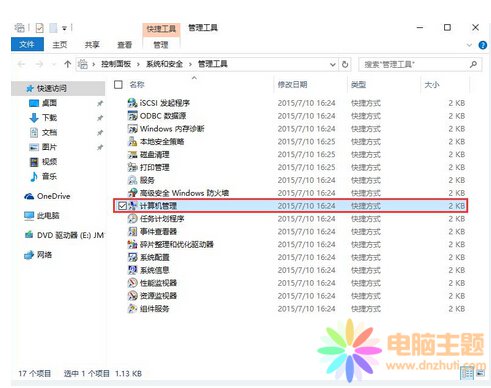
Task: Select the 组件服务 icon
Action: tap(132, 308)
